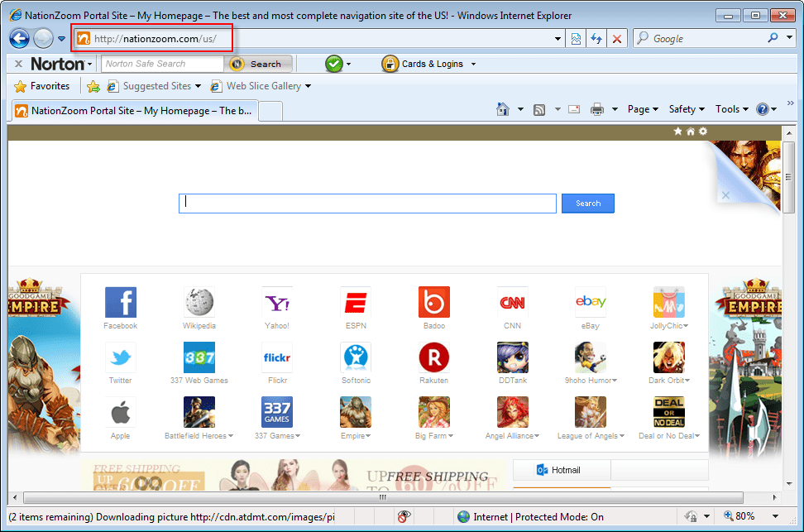Open the JollyChic shortcut icon
804x532 pixels.
668,302
